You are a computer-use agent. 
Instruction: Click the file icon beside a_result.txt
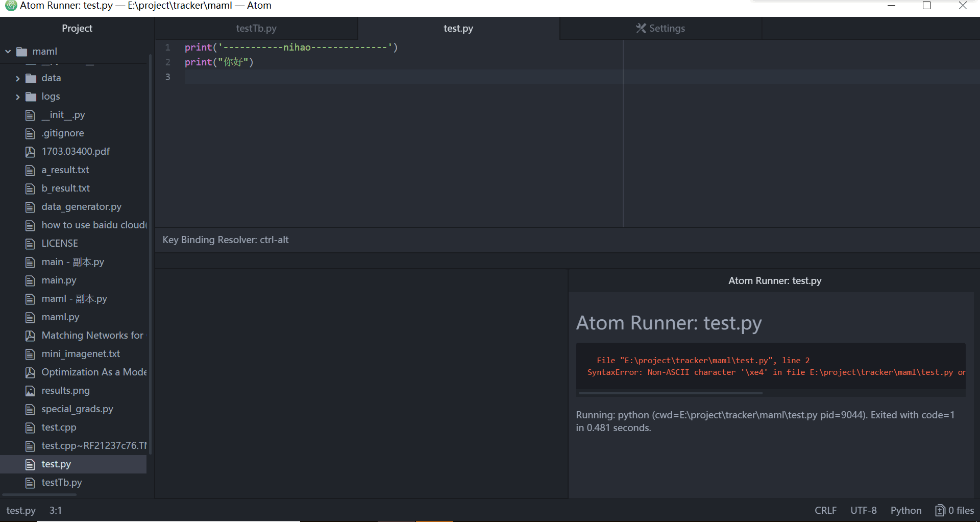coord(30,170)
